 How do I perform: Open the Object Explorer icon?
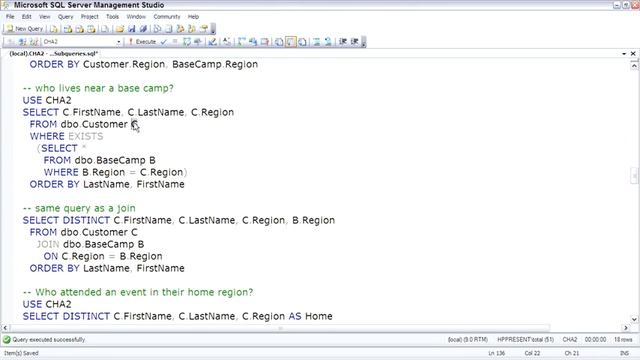180,29
